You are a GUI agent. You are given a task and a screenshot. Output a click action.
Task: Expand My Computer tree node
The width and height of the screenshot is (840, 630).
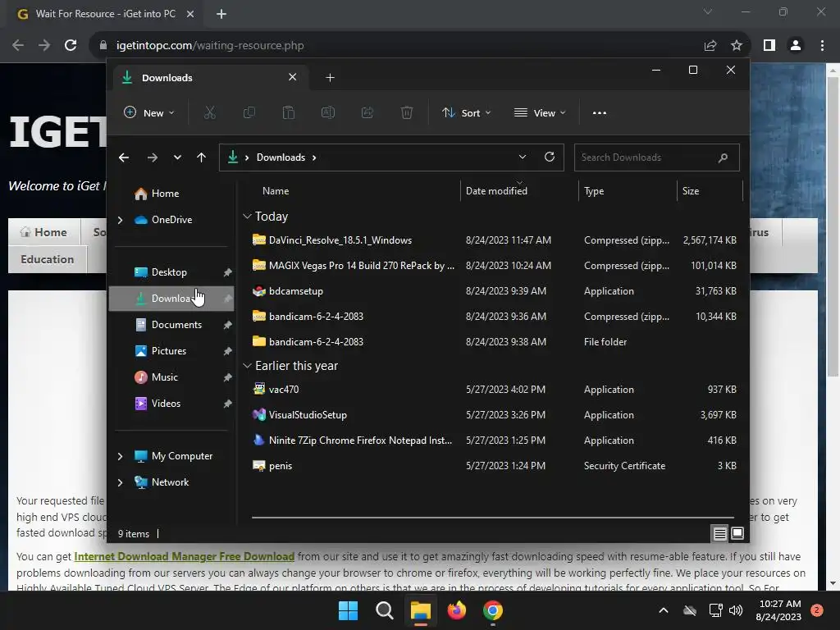click(x=120, y=456)
